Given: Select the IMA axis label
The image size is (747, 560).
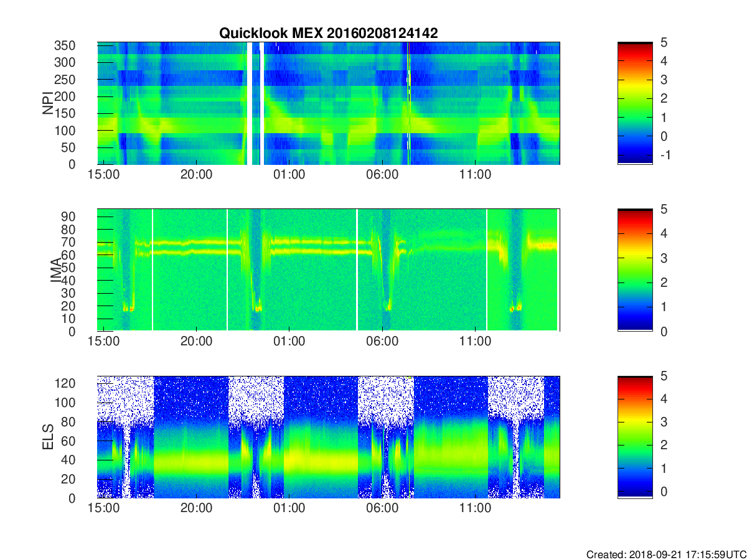Looking at the screenshot, I should click(57, 270).
